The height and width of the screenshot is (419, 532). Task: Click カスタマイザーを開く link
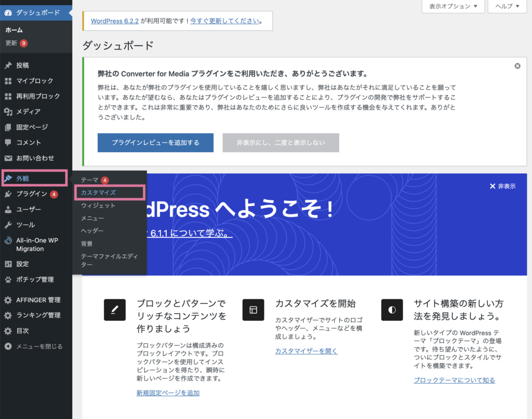tap(306, 351)
